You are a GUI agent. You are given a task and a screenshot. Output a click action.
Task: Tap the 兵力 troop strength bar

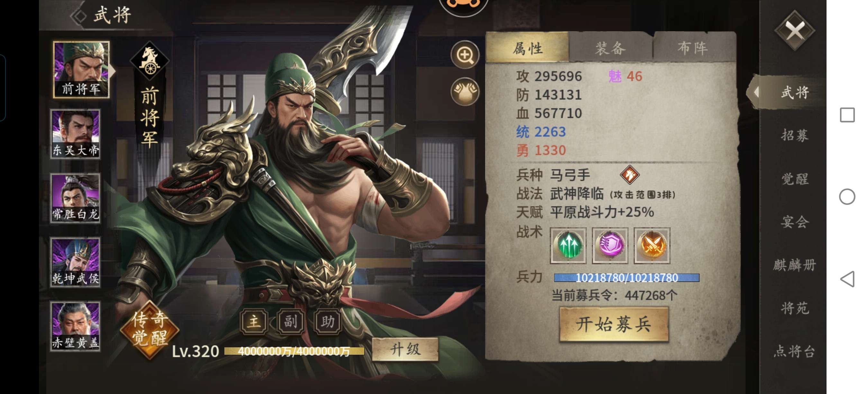pos(626,277)
